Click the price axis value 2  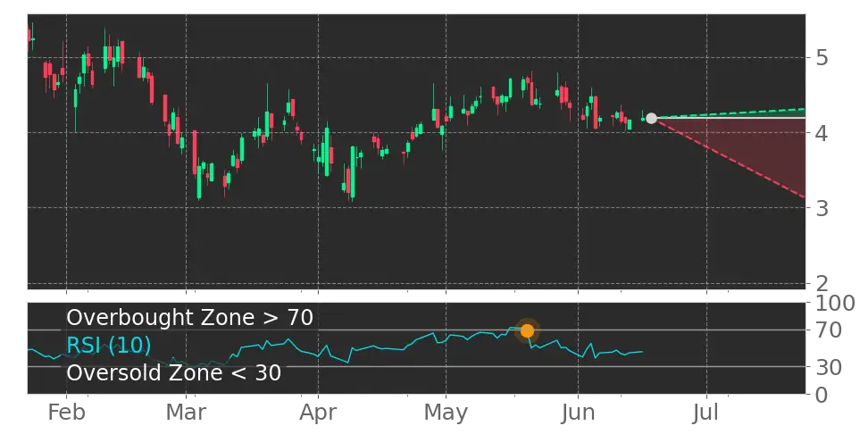pos(822,283)
